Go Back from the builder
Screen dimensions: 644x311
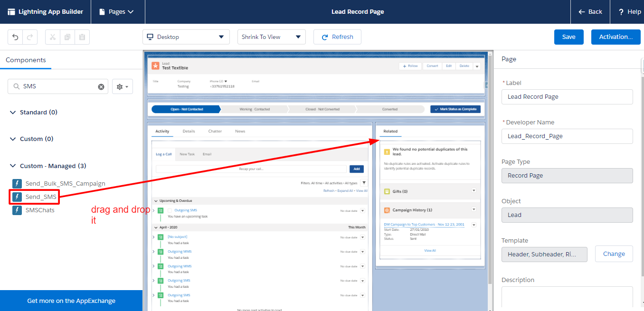click(590, 12)
